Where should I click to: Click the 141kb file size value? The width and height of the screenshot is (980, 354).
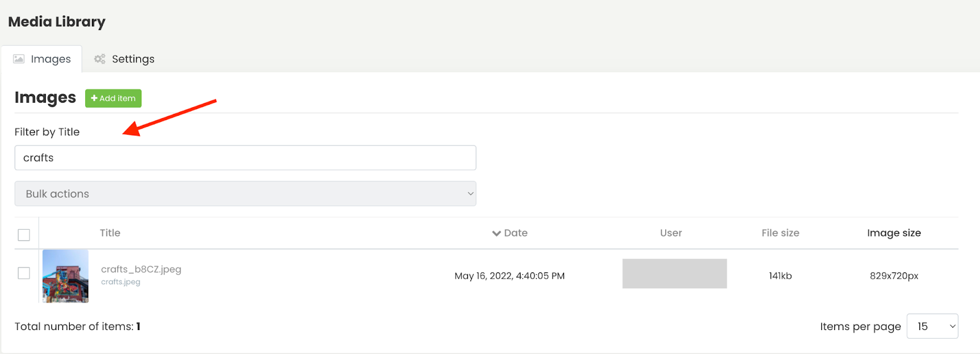(780, 276)
